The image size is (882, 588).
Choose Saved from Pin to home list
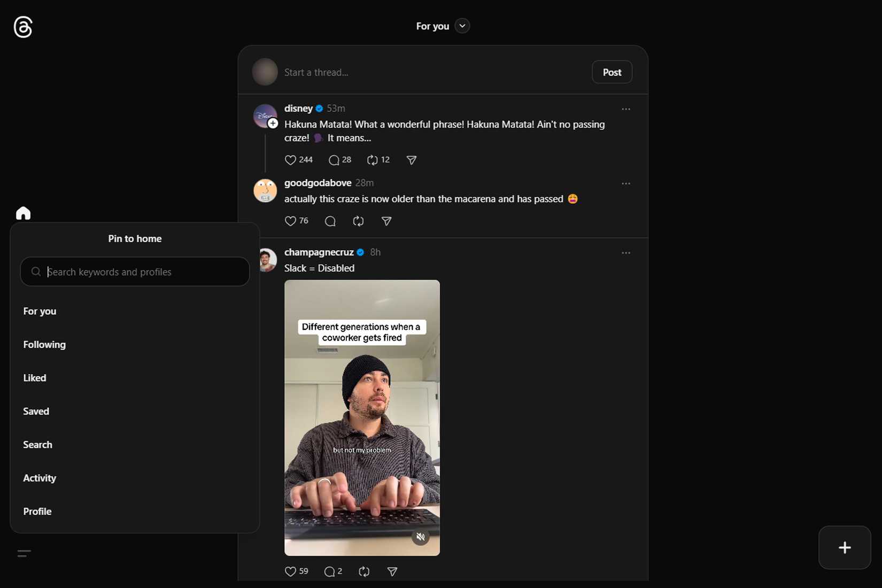coord(36,411)
